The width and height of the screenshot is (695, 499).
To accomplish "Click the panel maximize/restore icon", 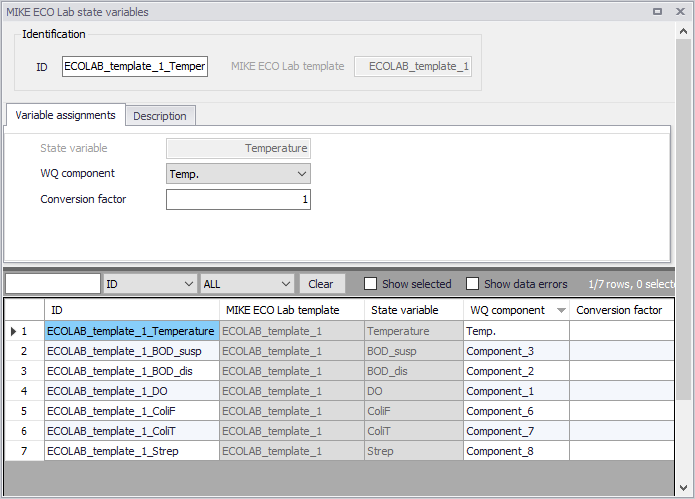I will pos(657,12).
